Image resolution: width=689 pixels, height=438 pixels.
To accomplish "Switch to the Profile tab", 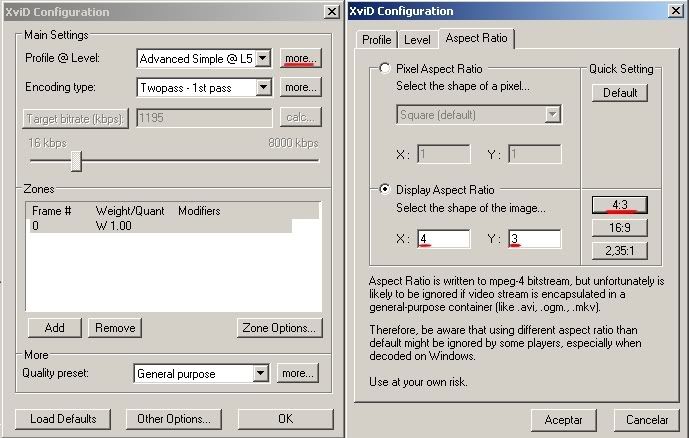I will coord(377,40).
